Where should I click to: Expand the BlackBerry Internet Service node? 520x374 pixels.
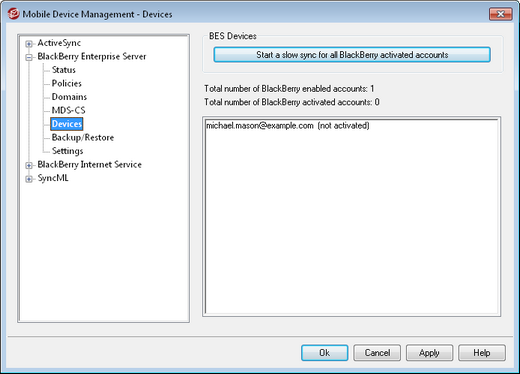[29, 165]
